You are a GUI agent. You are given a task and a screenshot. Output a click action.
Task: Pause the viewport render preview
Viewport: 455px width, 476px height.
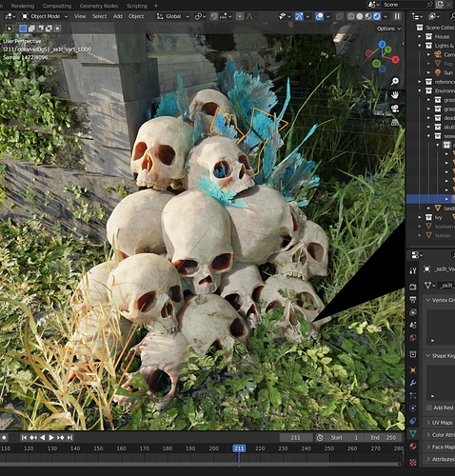pos(397,16)
